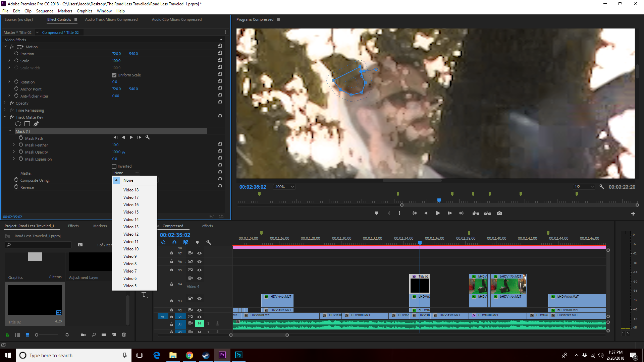Toggle Mask Feather stopwatch
The height and width of the screenshot is (362, 644).
pyautogui.click(x=21, y=145)
